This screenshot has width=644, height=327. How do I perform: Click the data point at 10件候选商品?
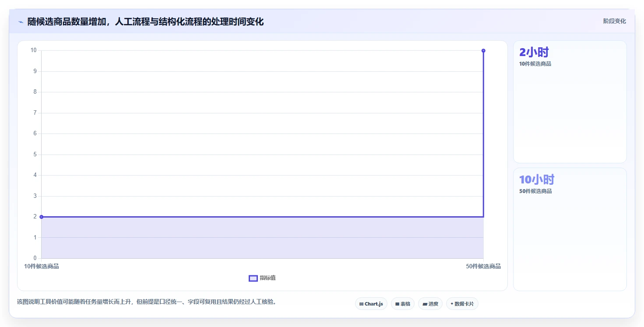coord(42,217)
